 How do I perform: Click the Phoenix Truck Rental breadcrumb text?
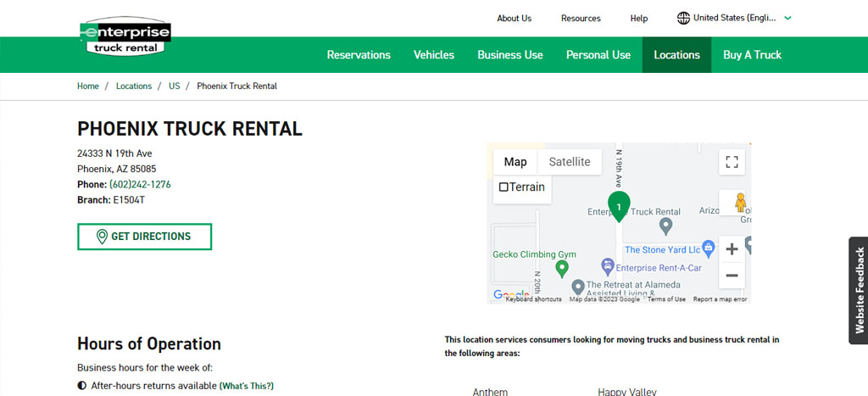237,86
